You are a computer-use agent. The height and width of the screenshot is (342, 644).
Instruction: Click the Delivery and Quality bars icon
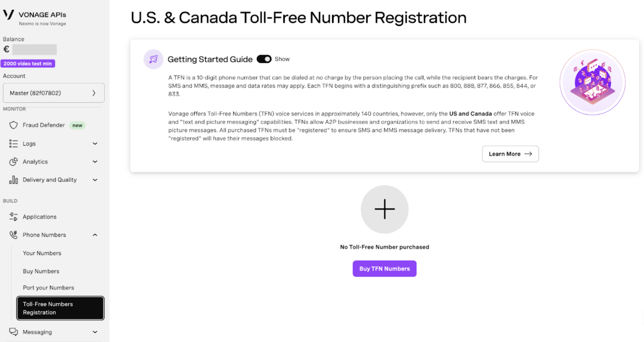click(x=13, y=180)
